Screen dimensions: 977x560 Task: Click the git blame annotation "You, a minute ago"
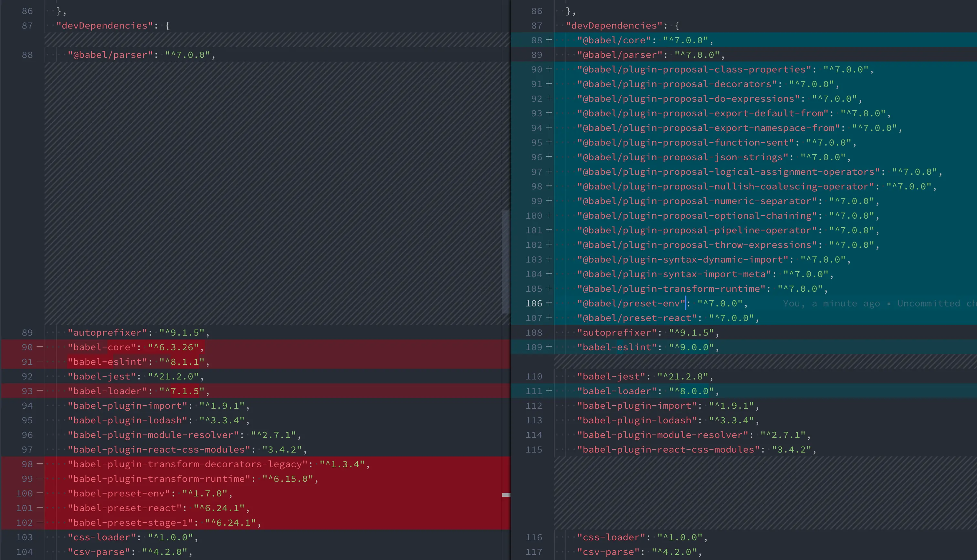point(831,304)
